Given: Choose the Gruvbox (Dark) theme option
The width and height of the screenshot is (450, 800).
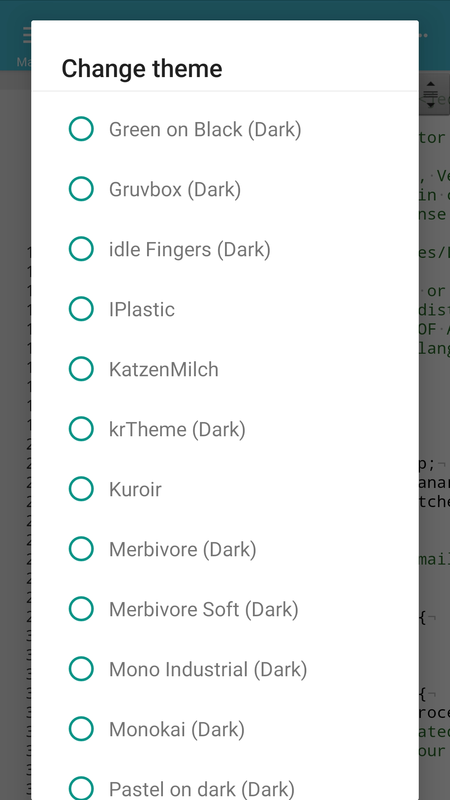Looking at the screenshot, I should click(x=81, y=189).
